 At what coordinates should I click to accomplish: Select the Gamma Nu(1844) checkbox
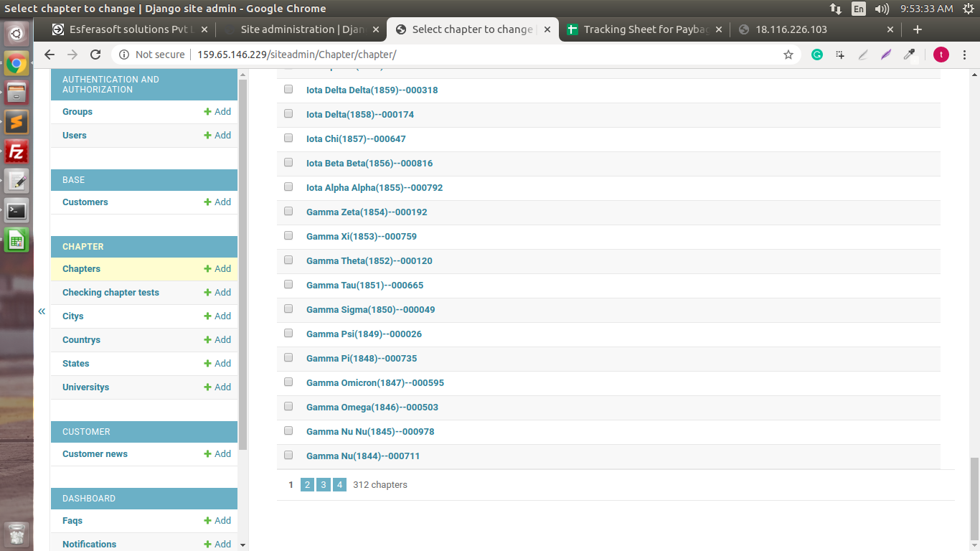[288, 456]
